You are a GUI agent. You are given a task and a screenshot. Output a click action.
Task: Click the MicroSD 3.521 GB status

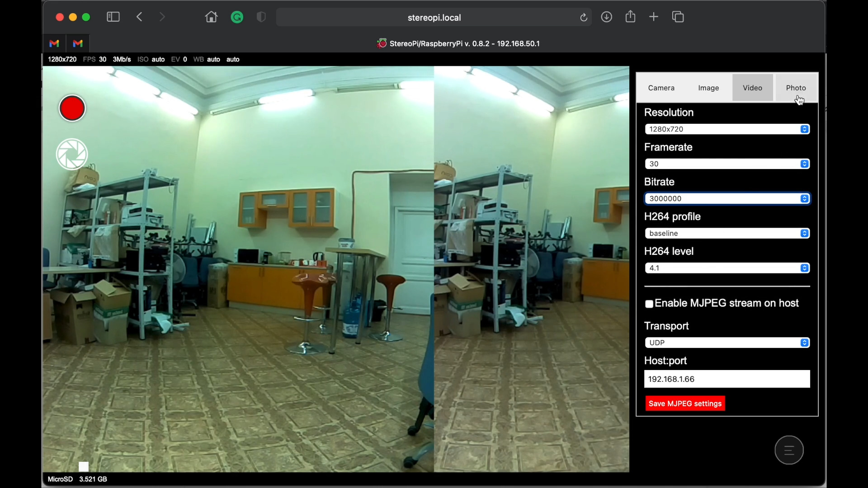click(78, 479)
